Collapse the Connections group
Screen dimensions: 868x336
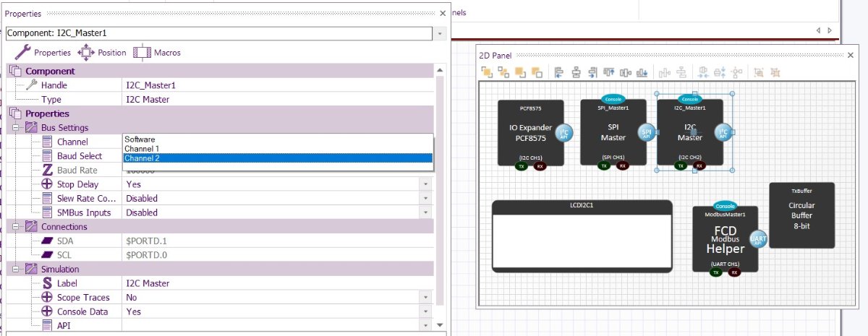(x=16, y=227)
